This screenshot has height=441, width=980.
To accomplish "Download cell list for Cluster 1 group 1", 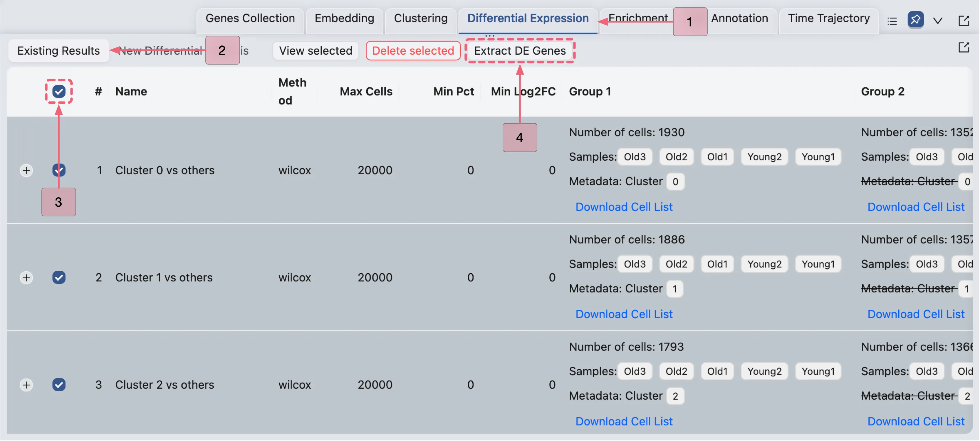I will (x=624, y=314).
